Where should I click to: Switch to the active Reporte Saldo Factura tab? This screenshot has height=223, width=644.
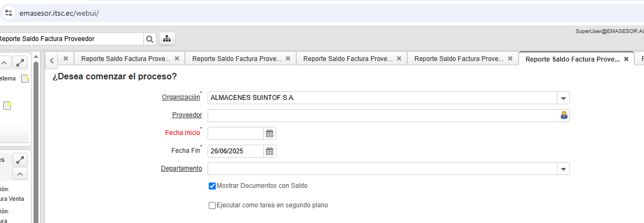(x=572, y=59)
